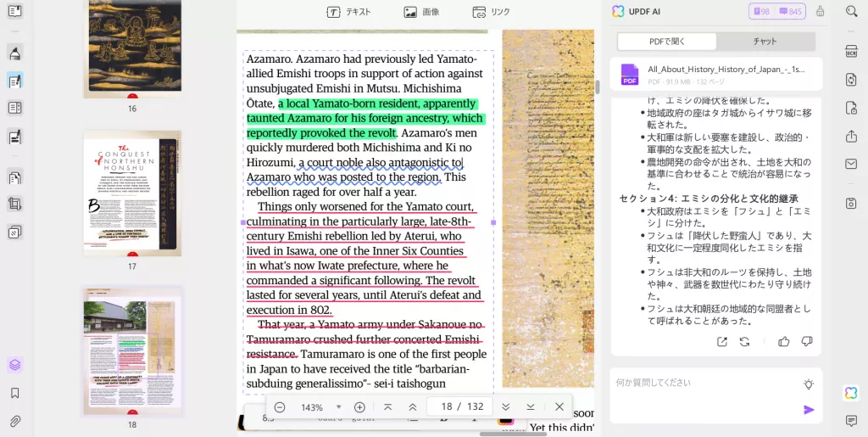Open the Reader mode icon in left sidebar
Viewport: 868px width, 437px height.
[x=15, y=11]
